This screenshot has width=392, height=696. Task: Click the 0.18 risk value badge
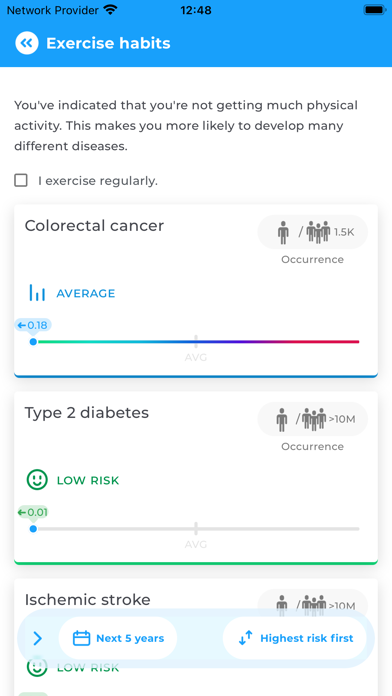pyautogui.click(x=33, y=325)
